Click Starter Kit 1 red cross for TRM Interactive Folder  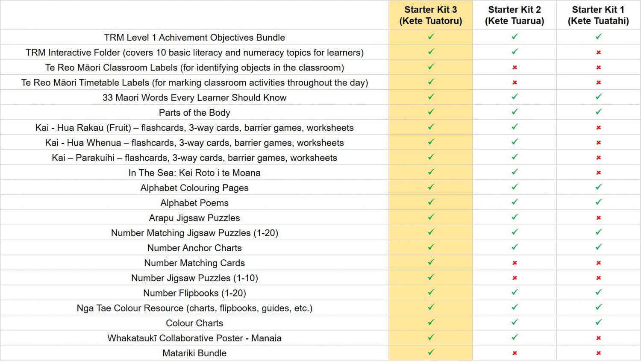[598, 53]
